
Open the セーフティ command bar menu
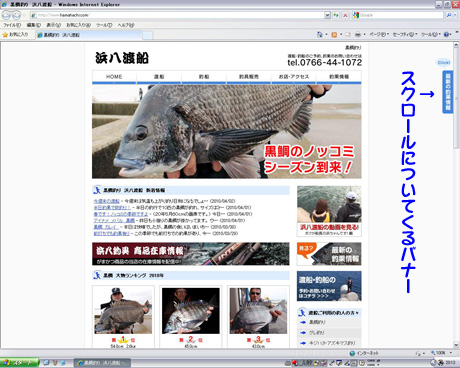405,34
